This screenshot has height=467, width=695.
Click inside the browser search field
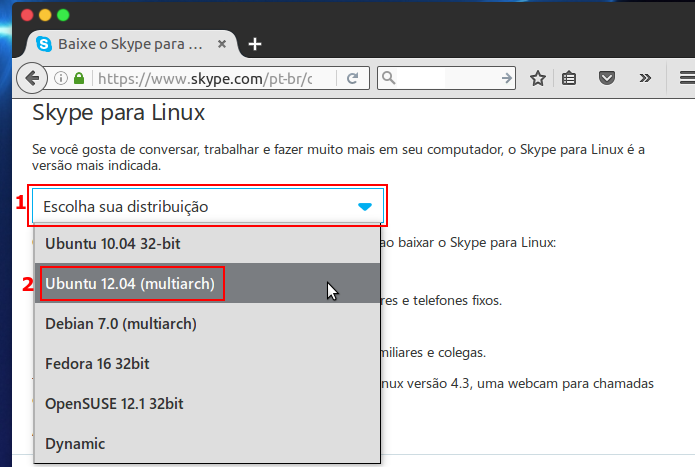point(448,78)
